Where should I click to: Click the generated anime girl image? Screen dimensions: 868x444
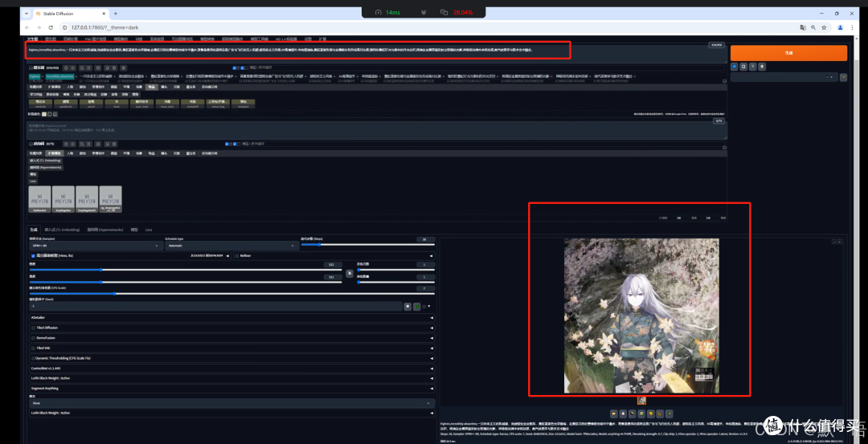point(641,316)
